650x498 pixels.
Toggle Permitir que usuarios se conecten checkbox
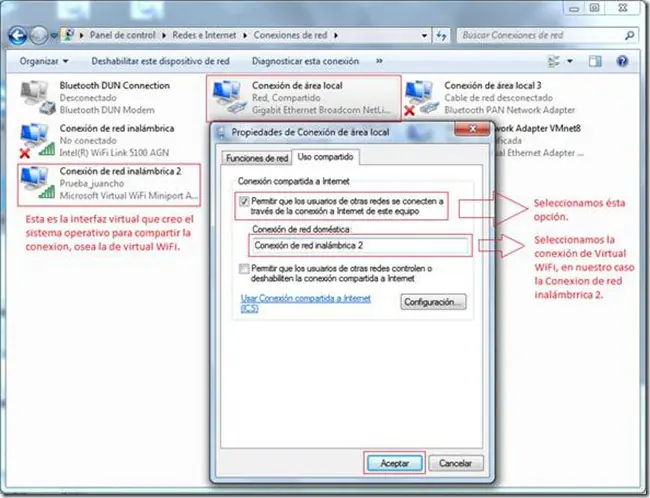tap(244, 202)
